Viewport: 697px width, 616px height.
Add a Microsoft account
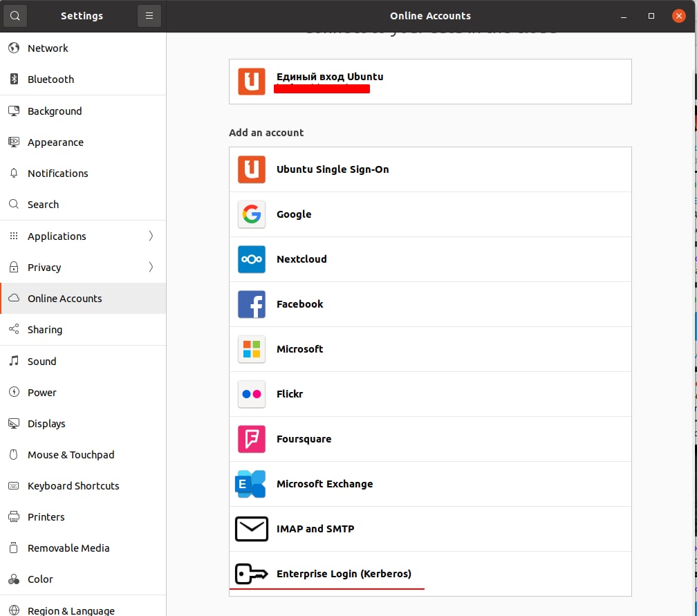(430, 349)
